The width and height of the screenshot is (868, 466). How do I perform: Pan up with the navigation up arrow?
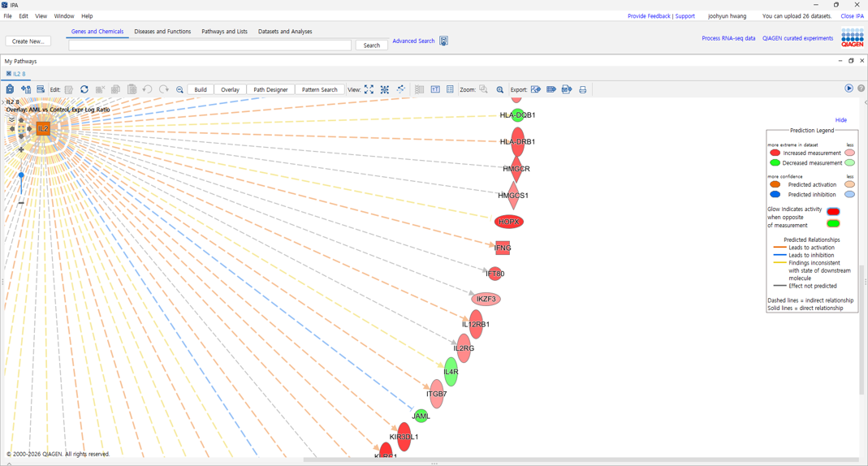click(x=22, y=120)
